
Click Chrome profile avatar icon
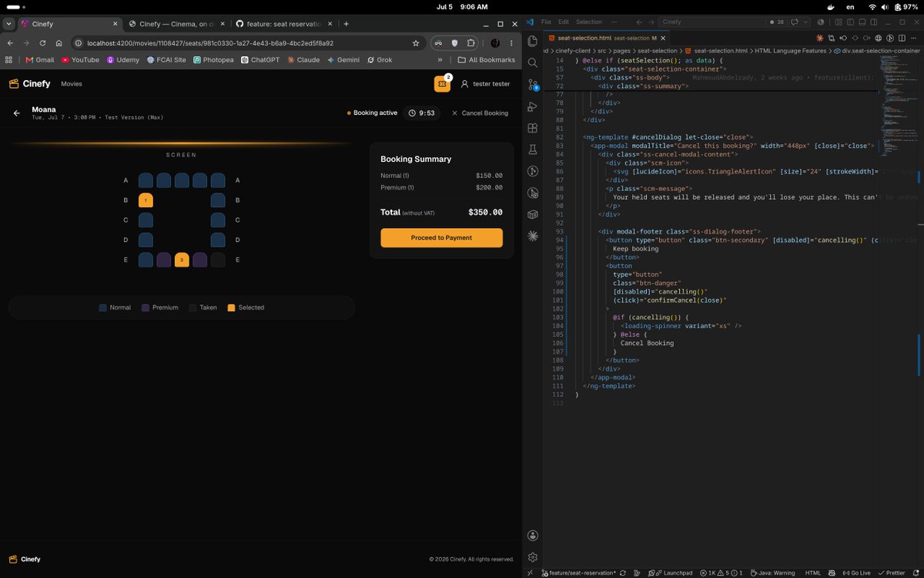pos(495,43)
